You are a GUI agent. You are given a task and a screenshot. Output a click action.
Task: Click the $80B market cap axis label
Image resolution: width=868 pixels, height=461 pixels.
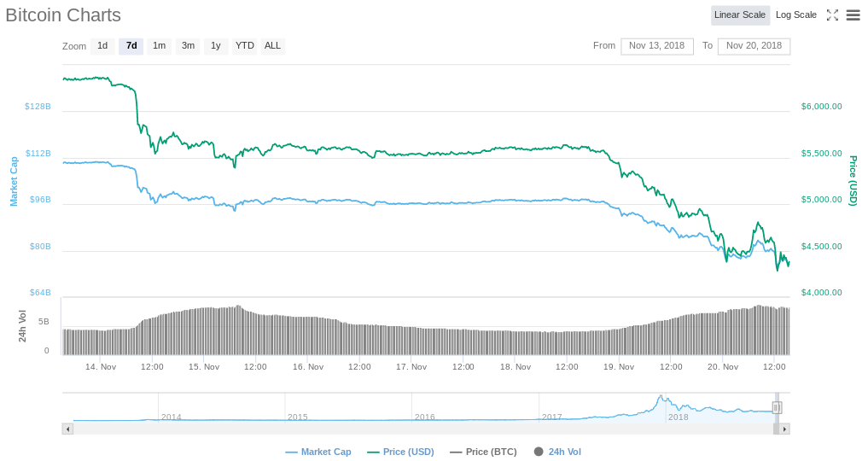coord(40,246)
